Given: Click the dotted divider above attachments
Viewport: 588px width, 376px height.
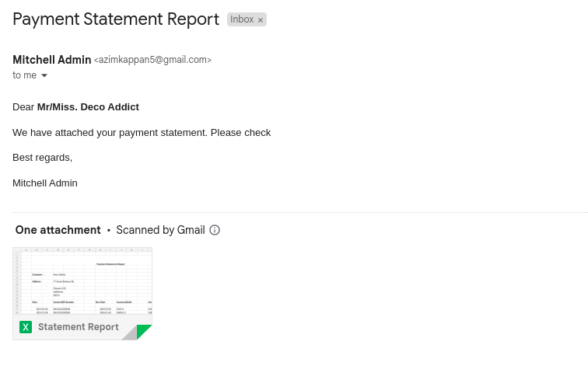Looking at the screenshot, I should tap(299, 212).
